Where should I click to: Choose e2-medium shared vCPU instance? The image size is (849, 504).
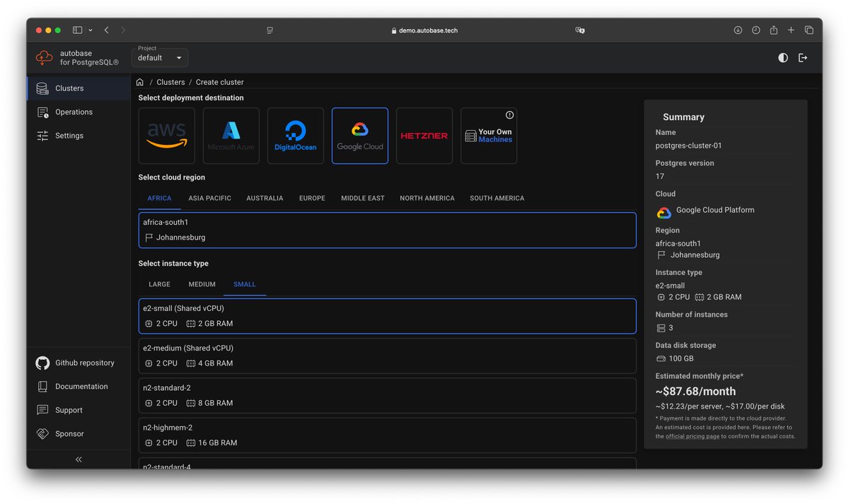[x=387, y=356]
